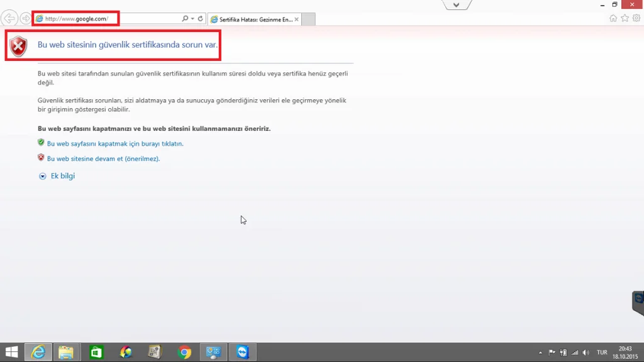This screenshot has height=362, width=644.
Task: Open the Home icon in toolbar
Action: [613, 18]
